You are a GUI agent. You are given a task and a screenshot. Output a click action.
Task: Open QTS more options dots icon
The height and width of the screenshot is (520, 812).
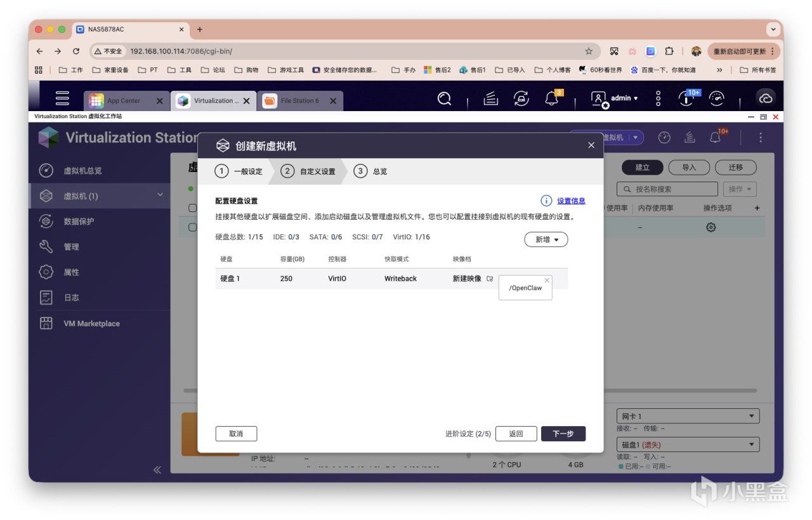pyautogui.click(x=658, y=98)
